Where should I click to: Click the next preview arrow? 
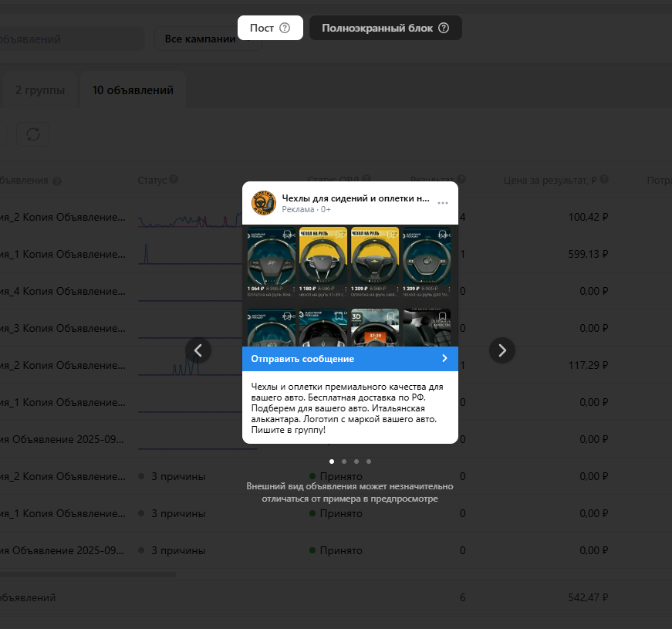502,350
